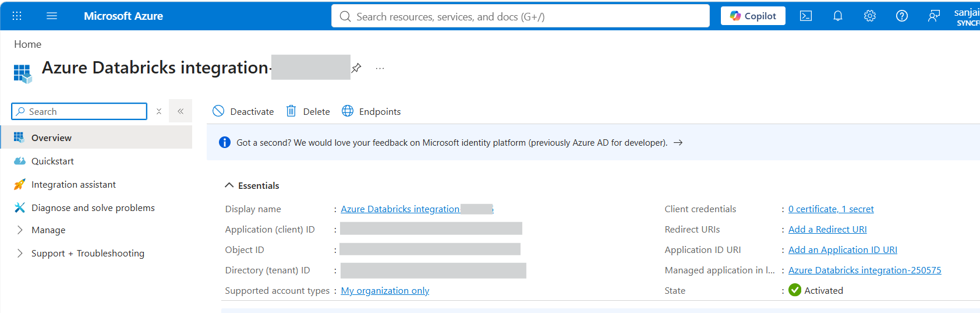Click the Supported account types label
Image resolution: width=980 pixels, height=313 pixels.
tap(277, 290)
